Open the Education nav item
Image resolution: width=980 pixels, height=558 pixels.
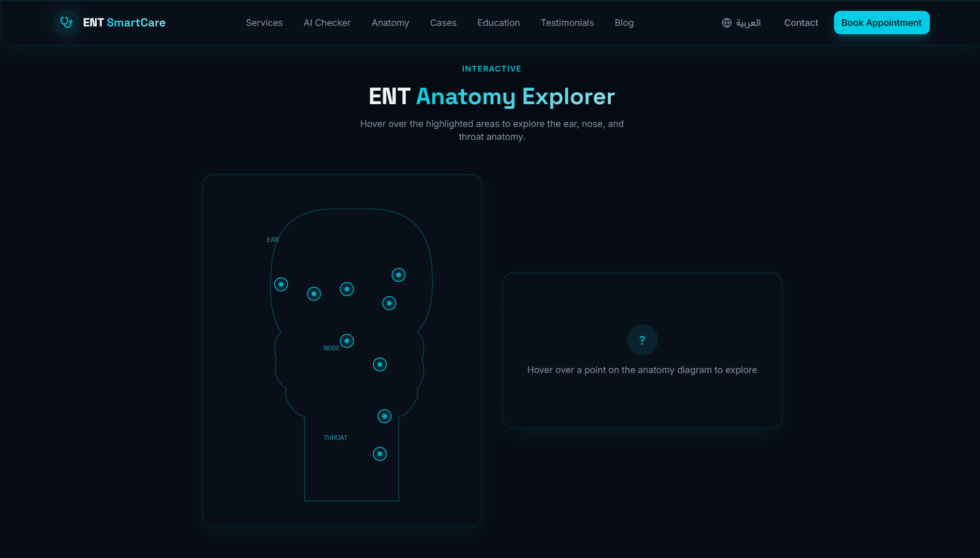[499, 23]
